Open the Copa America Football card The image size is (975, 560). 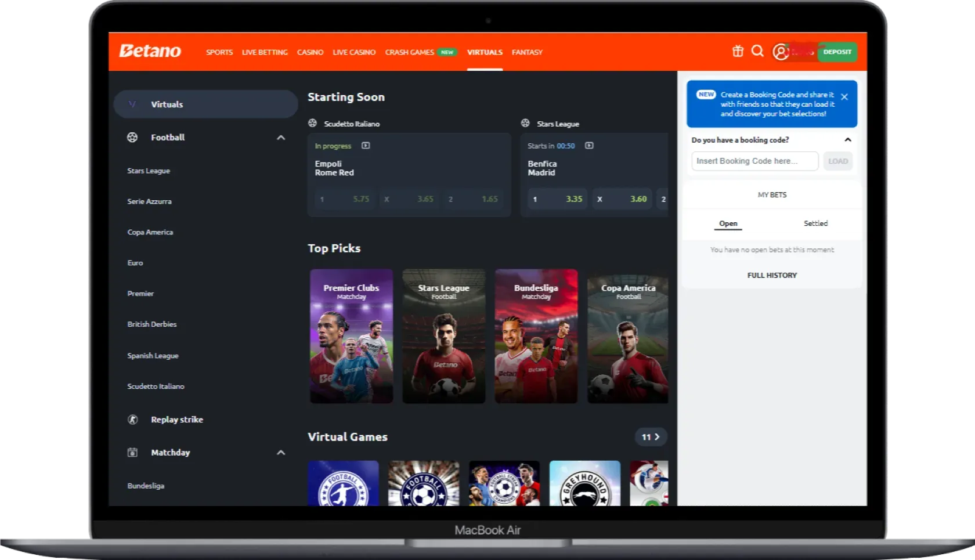coord(628,336)
